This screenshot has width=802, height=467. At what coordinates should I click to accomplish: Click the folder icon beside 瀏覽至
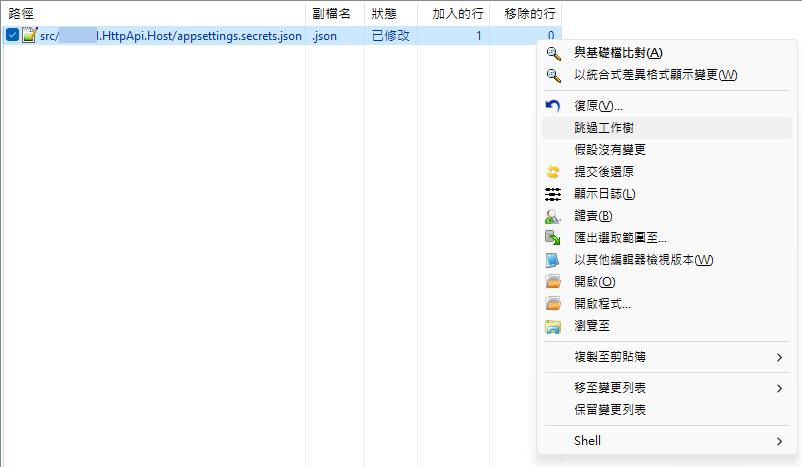click(553, 326)
